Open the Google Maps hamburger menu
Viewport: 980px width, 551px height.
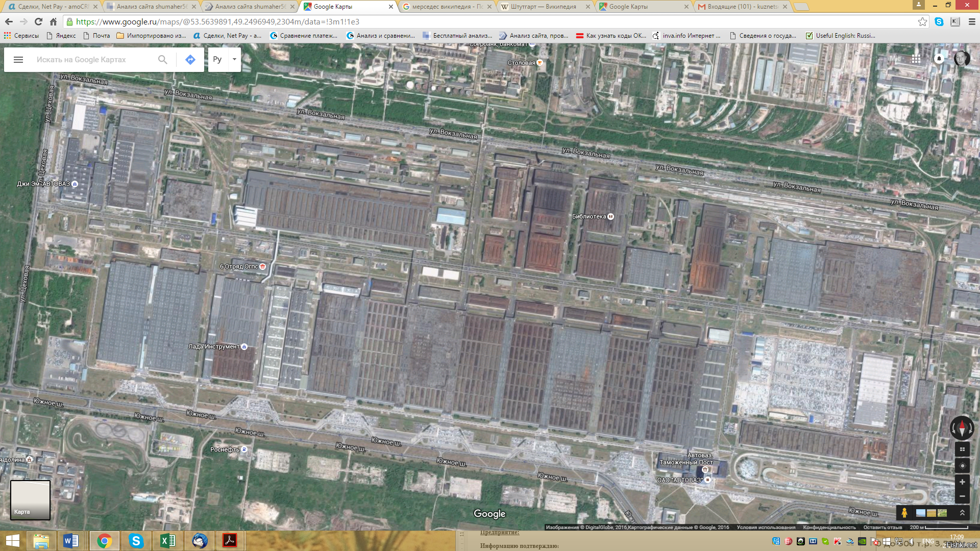click(x=18, y=60)
